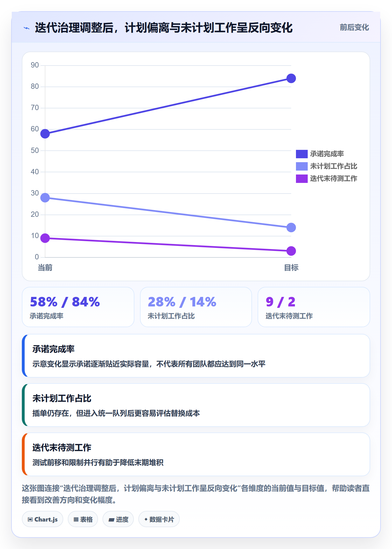Click the 目标 x-axis label
This screenshot has width=392, height=549.
[x=291, y=267]
